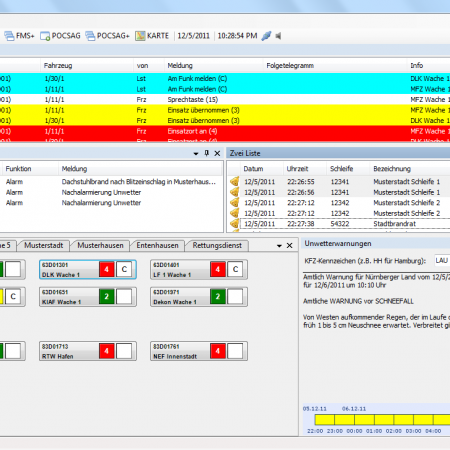This screenshot has height=450, width=450.
Task: Close the vehicle status tab panel
Action: click(x=290, y=246)
